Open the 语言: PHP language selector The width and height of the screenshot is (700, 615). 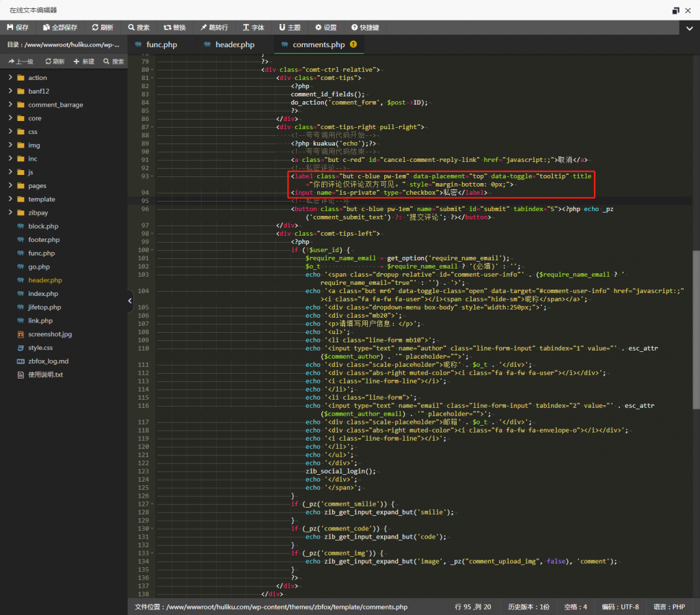(669, 607)
